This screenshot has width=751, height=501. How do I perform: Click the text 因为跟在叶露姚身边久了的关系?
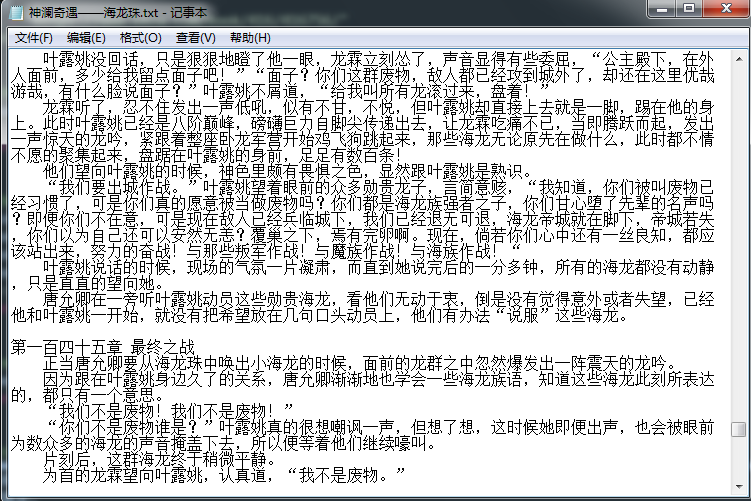(154, 379)
